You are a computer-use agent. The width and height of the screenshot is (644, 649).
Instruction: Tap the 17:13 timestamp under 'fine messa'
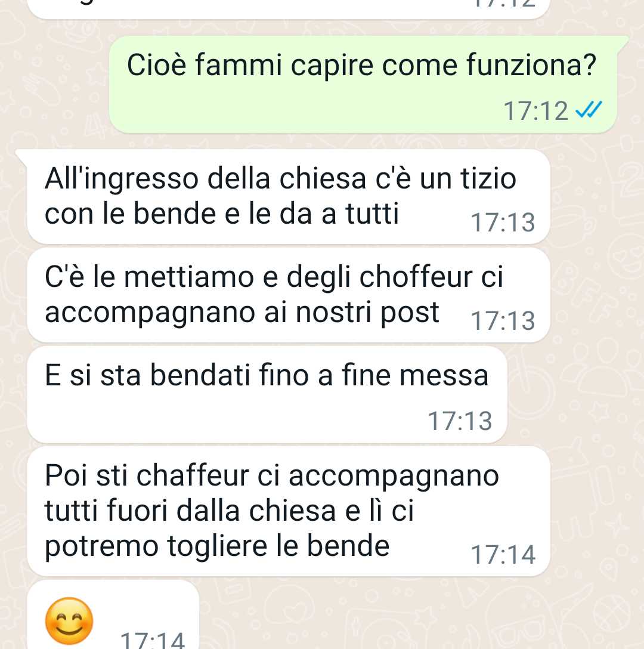(460, 421)
